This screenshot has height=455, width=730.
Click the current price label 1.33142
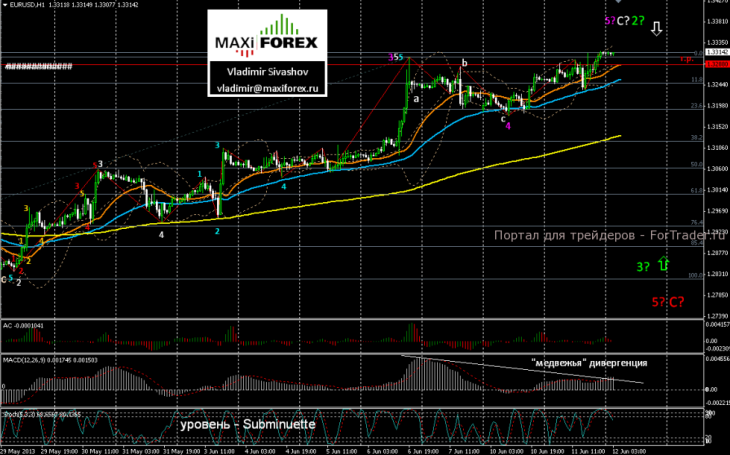click(x=717, y=53)
